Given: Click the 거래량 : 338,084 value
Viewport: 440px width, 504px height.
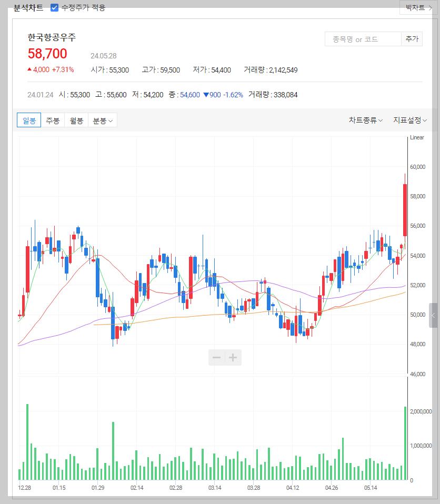Looking at the screenshot, I should tap(273, 95).
